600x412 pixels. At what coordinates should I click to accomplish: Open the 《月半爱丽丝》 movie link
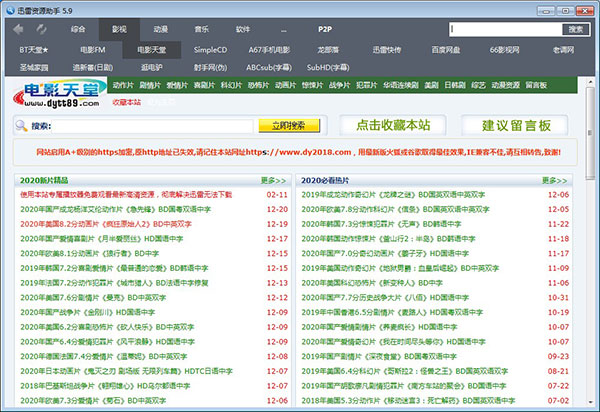tap(101, 239)
